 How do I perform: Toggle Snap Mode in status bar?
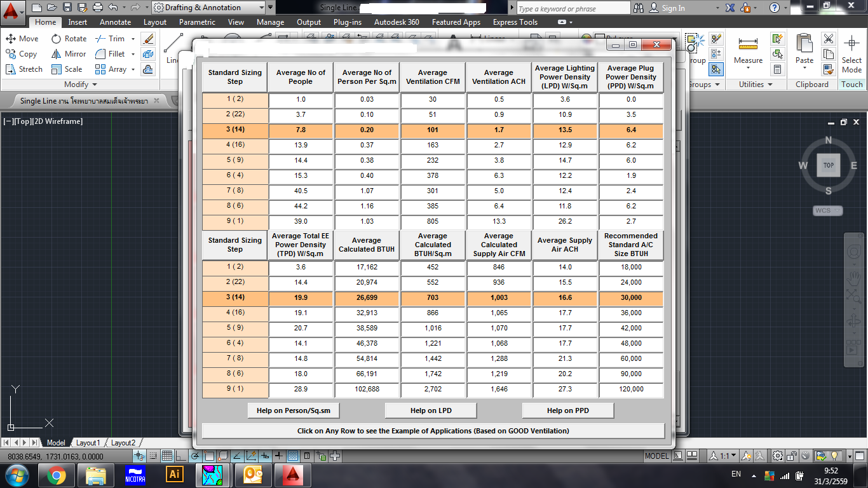153,456
